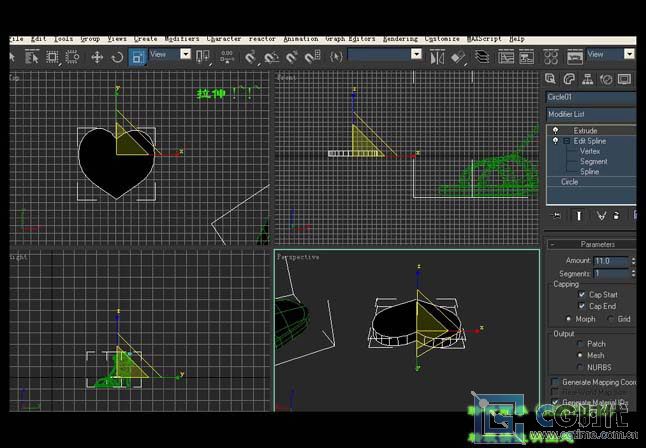The height and width of the screenshot is (448, 646).
Task: Open the Modifiers menu
Action: pos(182,38)
